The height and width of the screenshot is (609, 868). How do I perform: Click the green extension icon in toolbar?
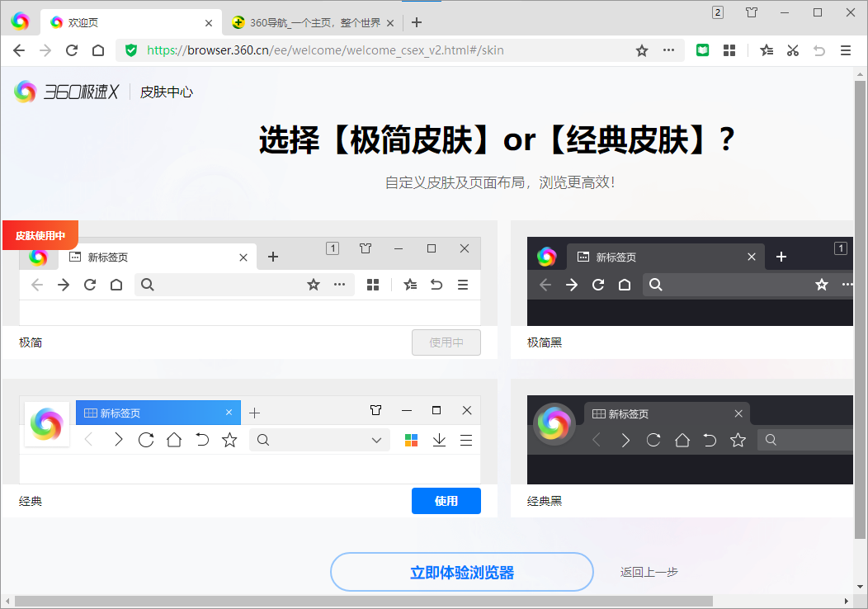(702, 50)
